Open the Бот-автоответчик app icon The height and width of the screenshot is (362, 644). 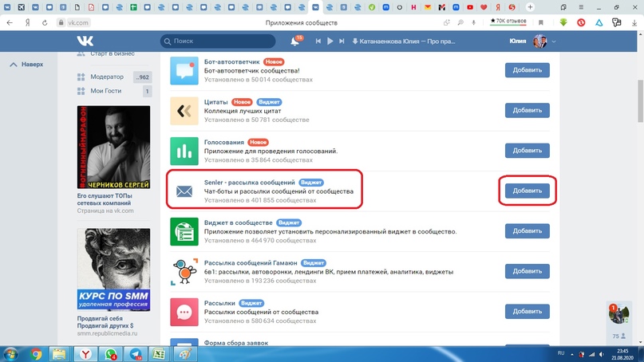184,71
